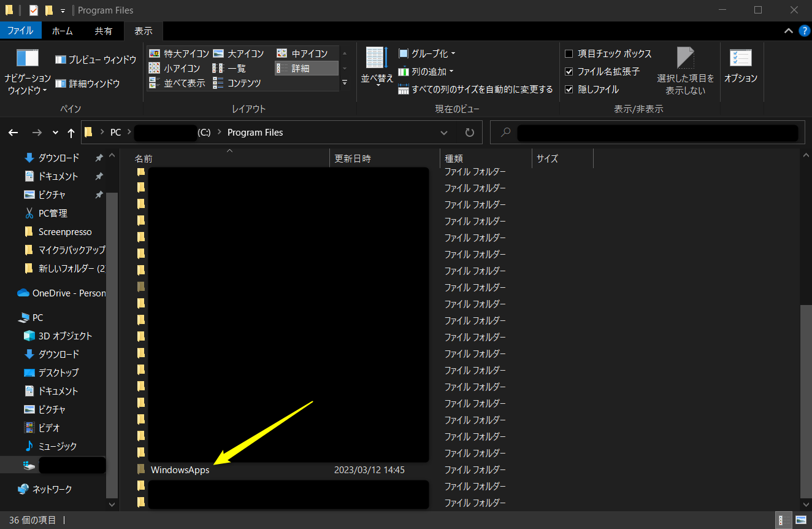Uncheck Hidden Files (隠しファイル) checkbox

tap(569, 90)
